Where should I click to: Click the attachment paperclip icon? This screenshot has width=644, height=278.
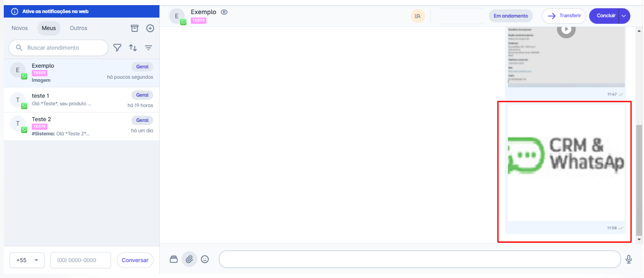[189, 259]
